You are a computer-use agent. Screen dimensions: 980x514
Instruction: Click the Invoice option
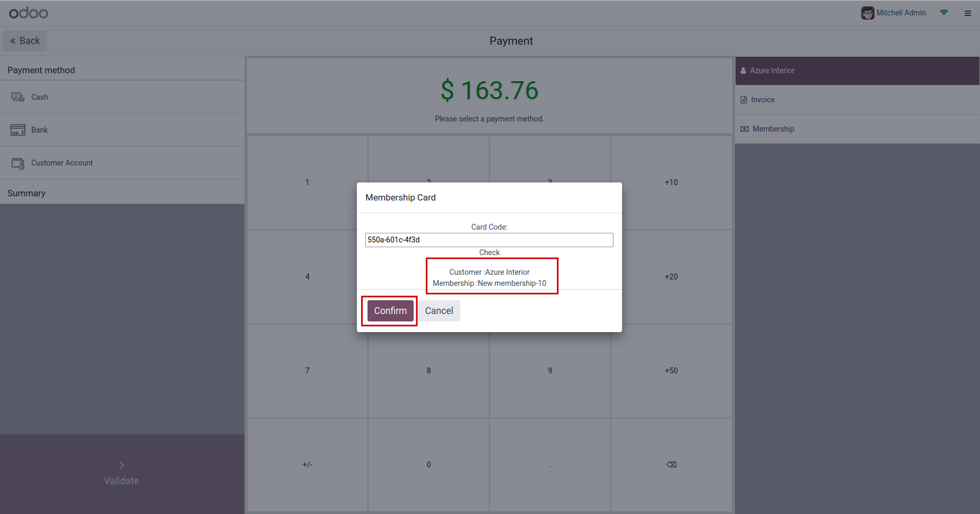[763, 100]
